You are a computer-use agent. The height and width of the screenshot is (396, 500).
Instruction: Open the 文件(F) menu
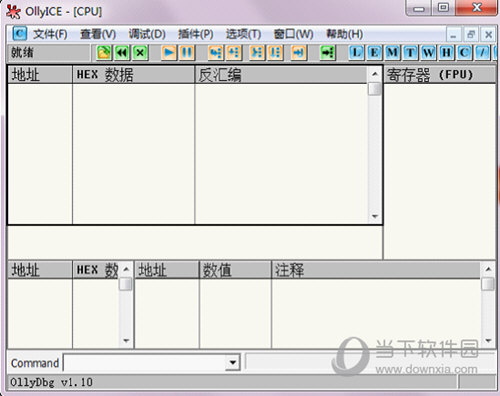click(50, 34)
